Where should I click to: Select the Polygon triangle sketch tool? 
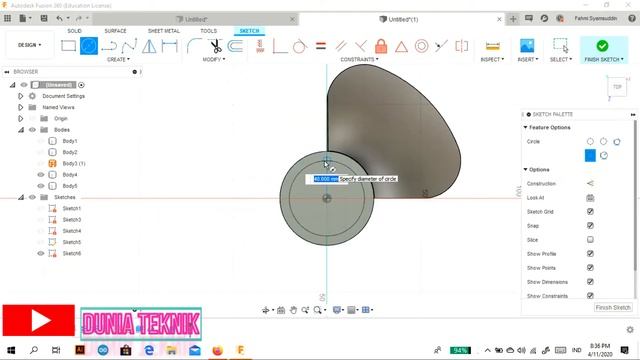149,46
